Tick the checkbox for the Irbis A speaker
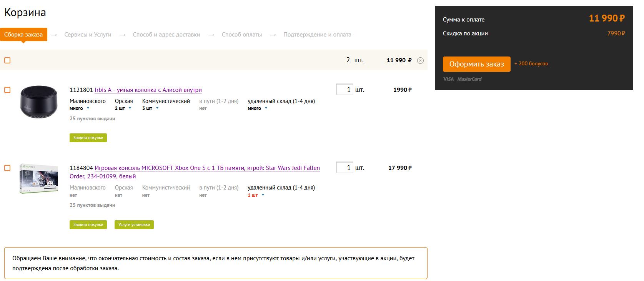 click(7, 90)
